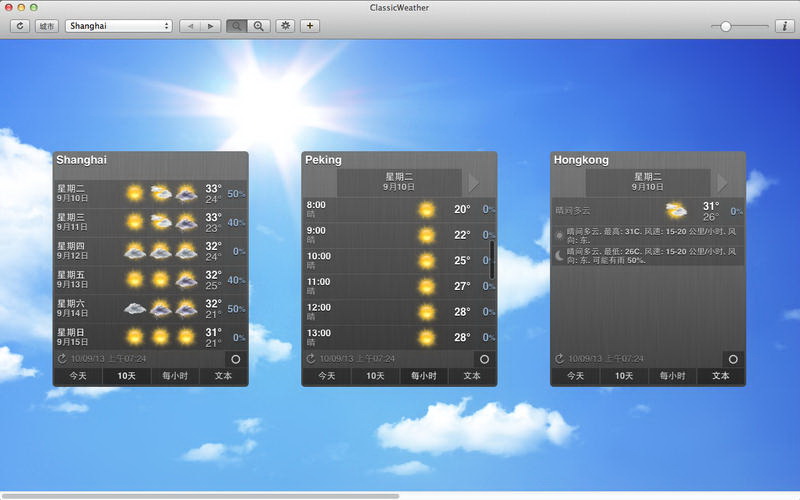Switch Shanghai widget to the 今天 tab
The image size is (800, 500).
point(77,376)
